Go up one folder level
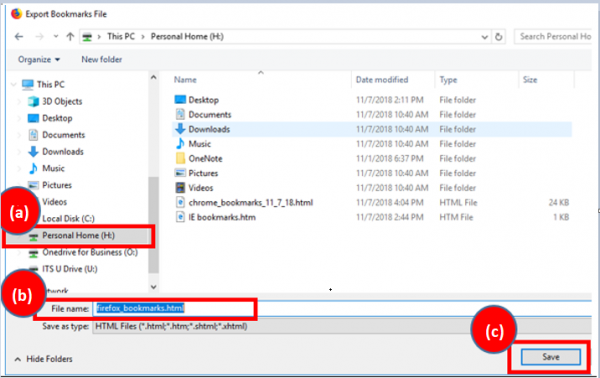 (x=70, y=37)
